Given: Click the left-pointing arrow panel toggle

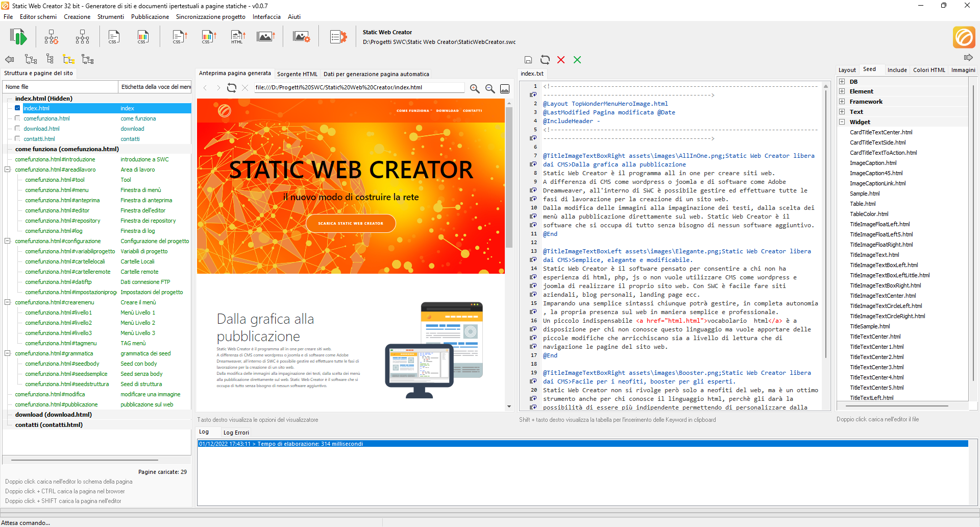Looking at the screenshot, I should click(x=9, y=59).
